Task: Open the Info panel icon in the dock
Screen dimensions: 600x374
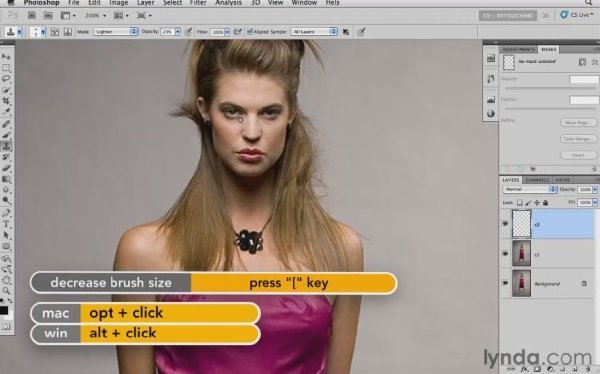Action: [x=491, y=114]
